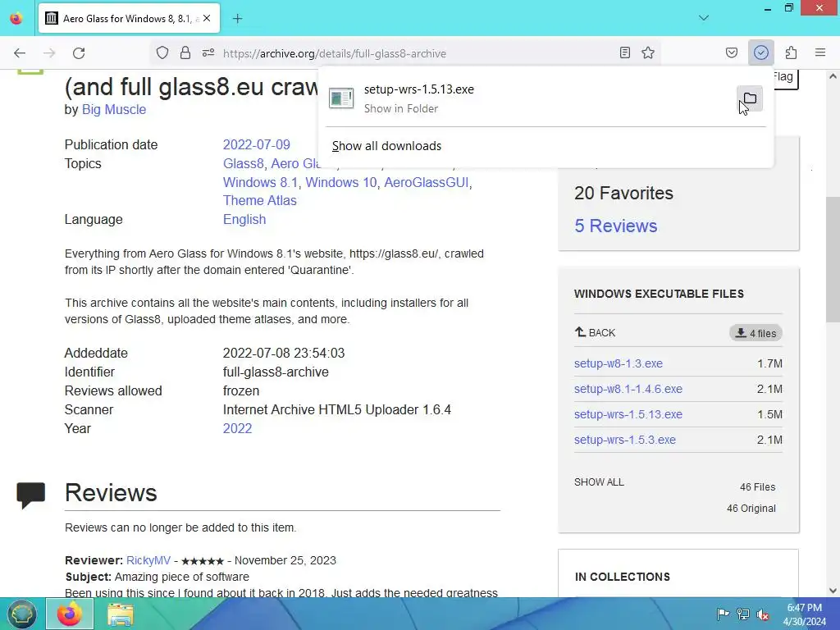Viewport: 840px width, 630px height.
Task: Open the year 2022 link
Action: pos(237,428)
